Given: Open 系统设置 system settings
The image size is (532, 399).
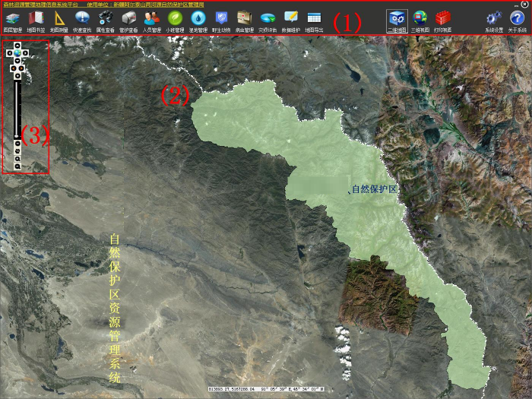Looking at the screenshot, I should point(494,20).
